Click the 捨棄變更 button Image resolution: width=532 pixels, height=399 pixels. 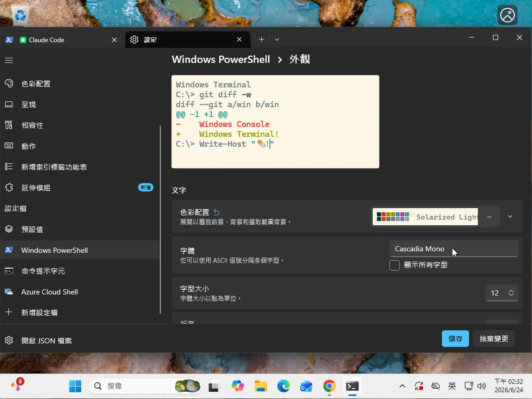click(494, 339)
